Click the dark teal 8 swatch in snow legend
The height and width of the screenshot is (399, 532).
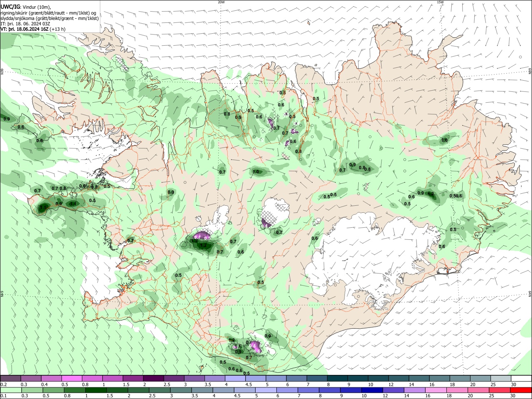click(337, 379)
